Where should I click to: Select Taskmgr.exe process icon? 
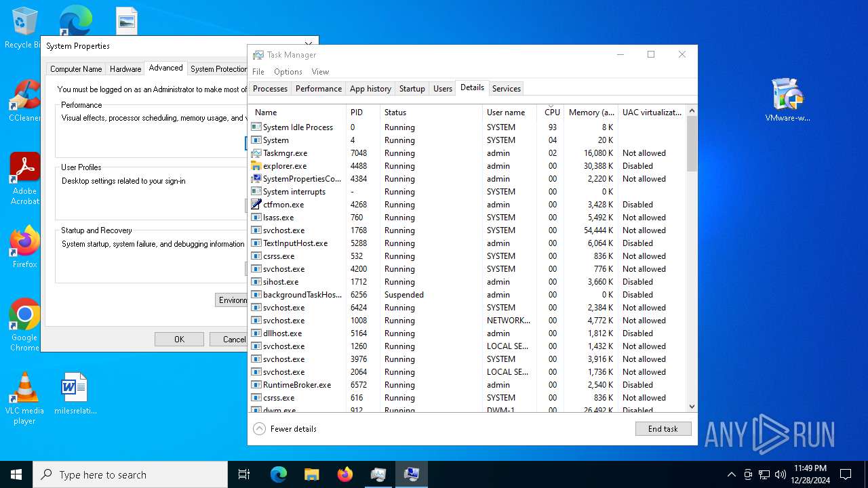pos(256,153)
